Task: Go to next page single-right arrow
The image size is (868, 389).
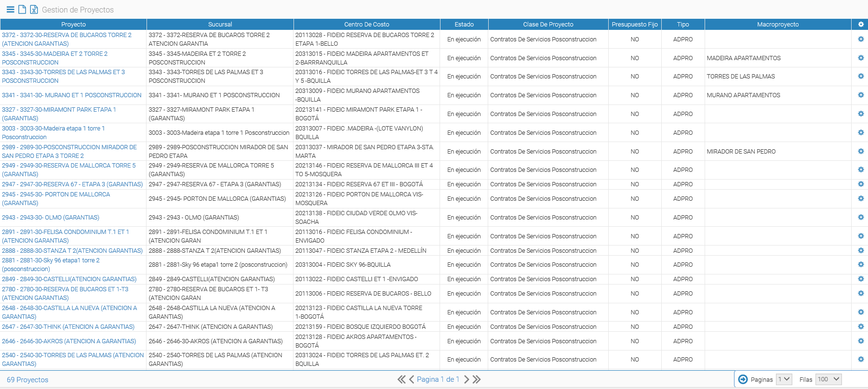Action: pos(466,379)
